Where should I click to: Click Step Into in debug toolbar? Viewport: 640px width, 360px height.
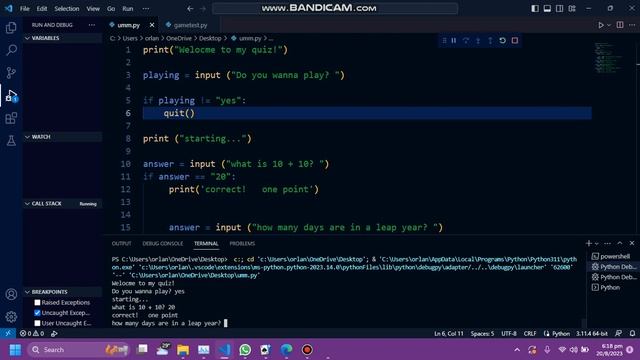pos(478,40)
